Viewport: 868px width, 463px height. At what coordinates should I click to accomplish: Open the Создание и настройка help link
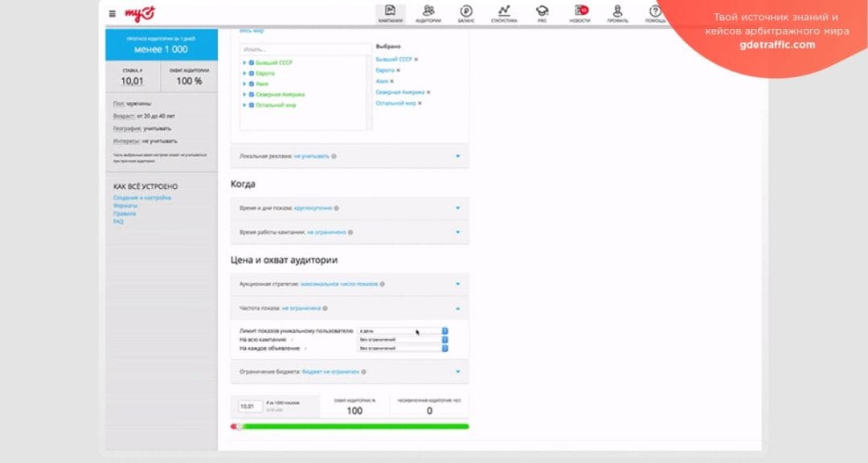[x=142, y=198]
